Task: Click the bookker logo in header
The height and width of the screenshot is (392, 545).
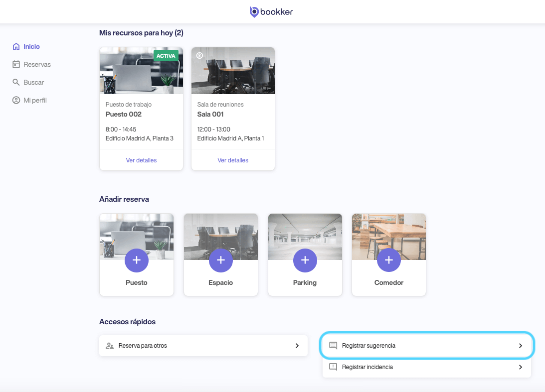Action: pos(272,11)
